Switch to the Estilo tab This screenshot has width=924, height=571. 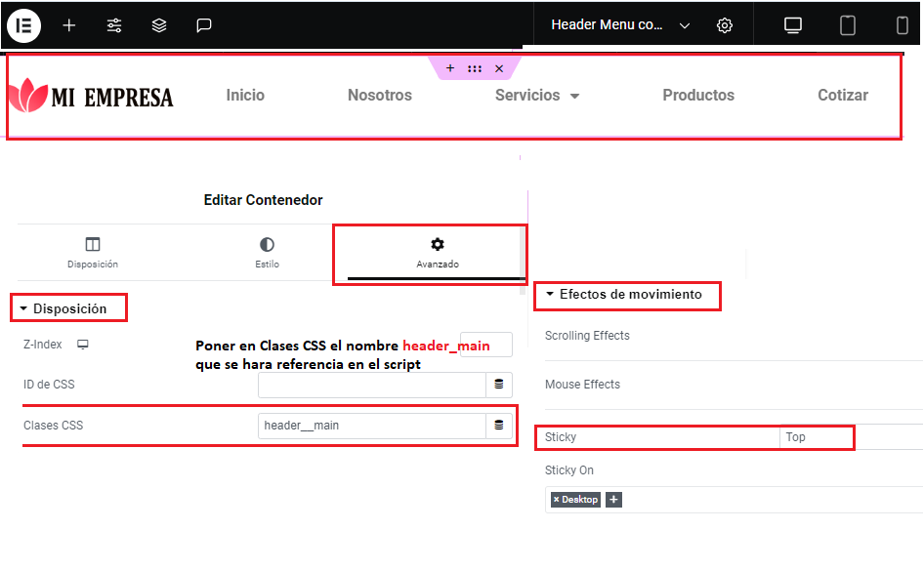click(x=267, y=253)
